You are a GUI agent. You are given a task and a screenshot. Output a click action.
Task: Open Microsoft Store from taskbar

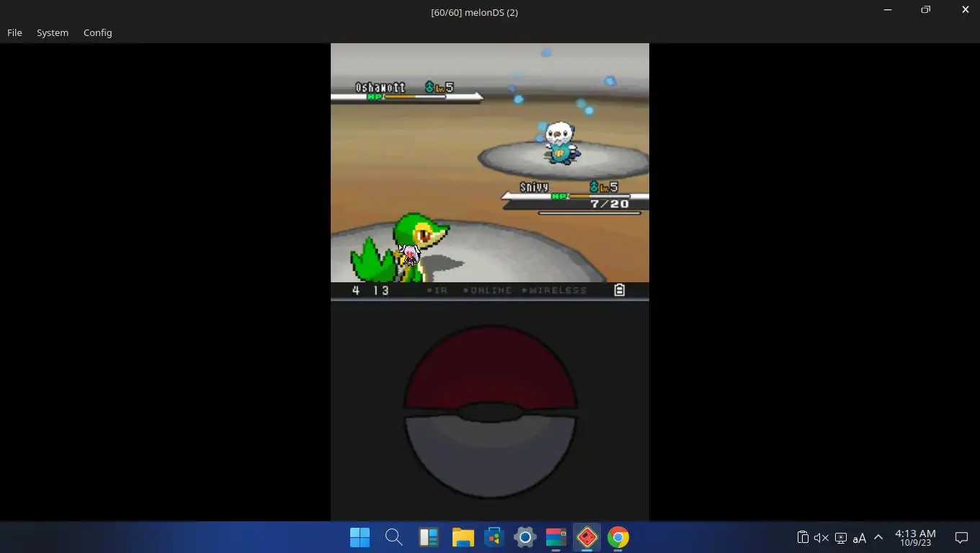[x=494, y=537]
